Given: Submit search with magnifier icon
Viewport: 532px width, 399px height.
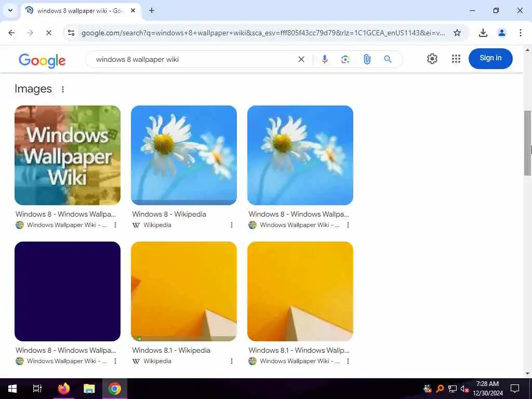Looking at the screenshot, I should click(x=388, y=59).
